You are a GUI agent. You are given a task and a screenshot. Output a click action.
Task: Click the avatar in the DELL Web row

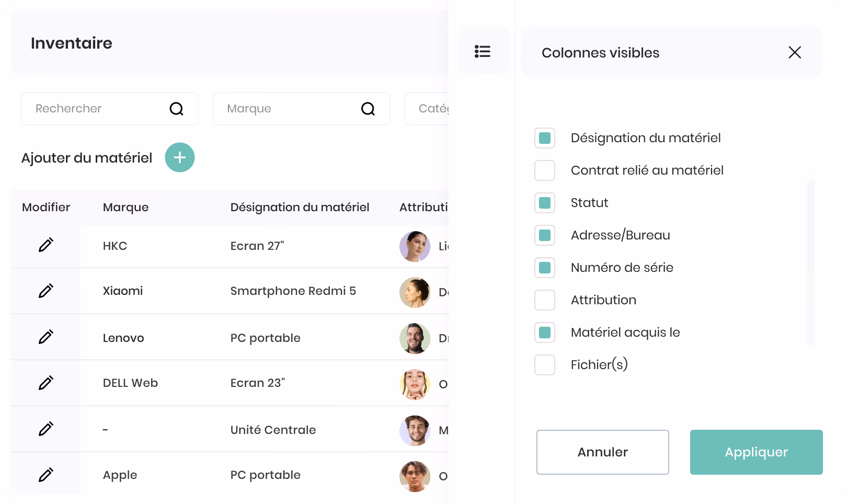point(415,384)
